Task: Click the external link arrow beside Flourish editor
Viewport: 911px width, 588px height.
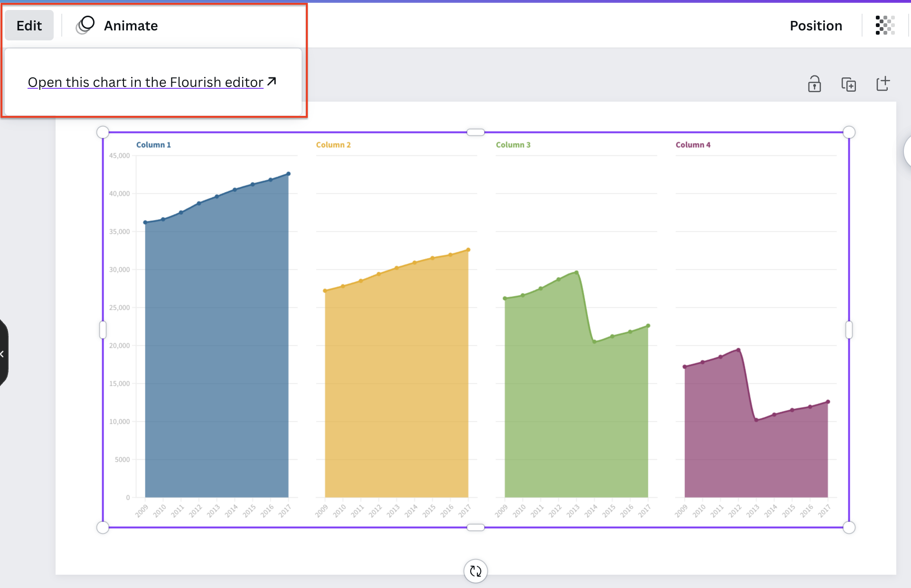Action: [272, 82]
